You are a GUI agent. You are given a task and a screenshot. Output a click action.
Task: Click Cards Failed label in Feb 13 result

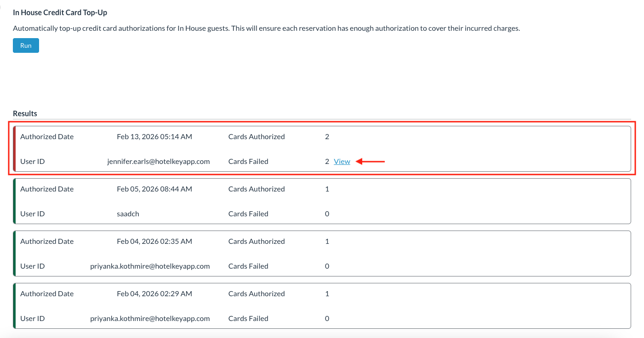(x=248, y=162)
